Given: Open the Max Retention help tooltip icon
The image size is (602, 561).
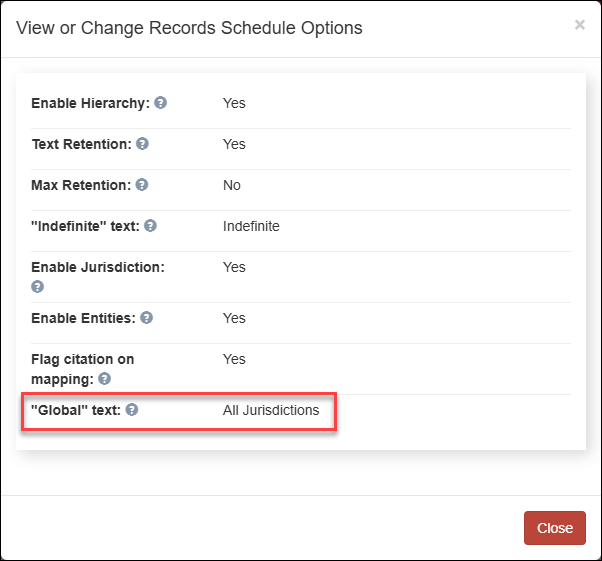Looking at the screenshot, I should [142, 185].
